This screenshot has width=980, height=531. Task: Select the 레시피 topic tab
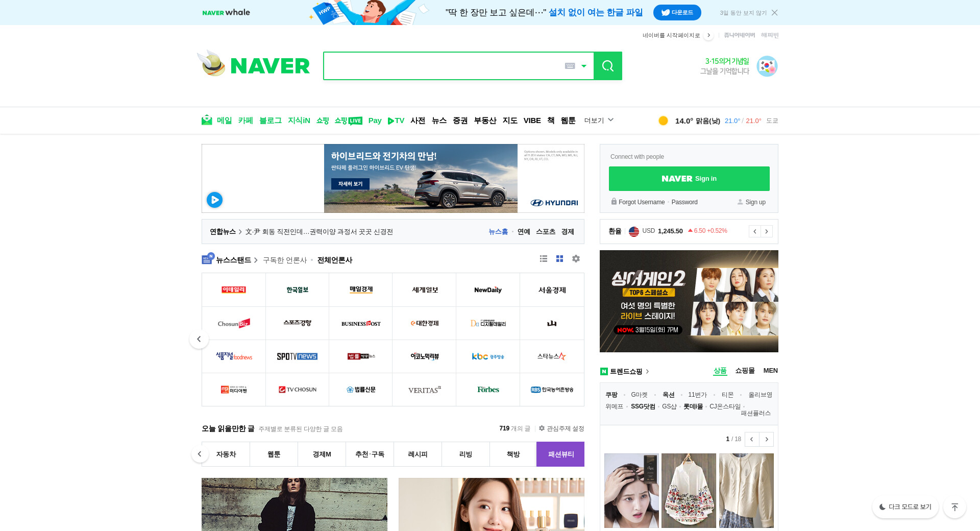coord(418,454)
